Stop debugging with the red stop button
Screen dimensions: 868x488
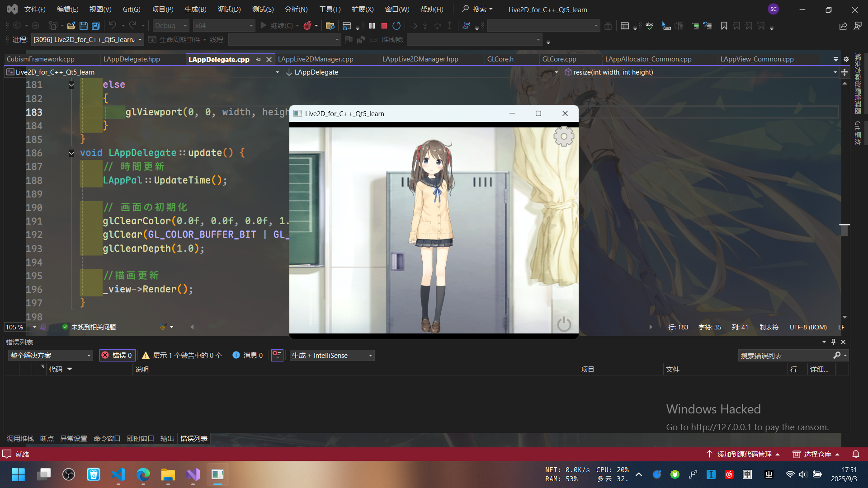pyautogui.click(x=384, y=26)
